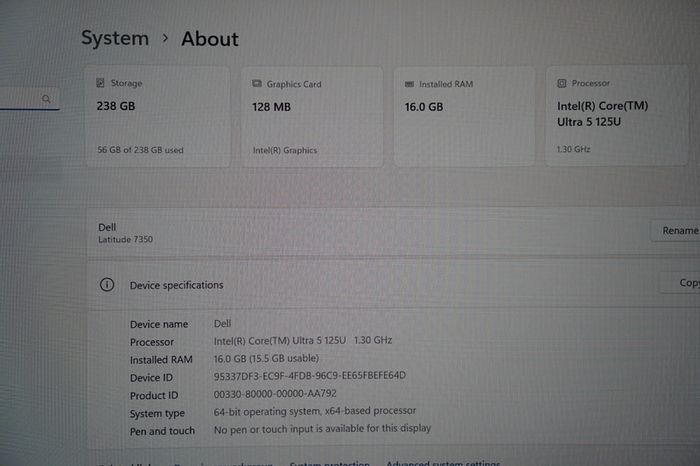The height and width of the screenshot is (466, 700).
Task: Click the 'Processor' row label in specifications
Action: pyautogui.click(x=151, y=342)
